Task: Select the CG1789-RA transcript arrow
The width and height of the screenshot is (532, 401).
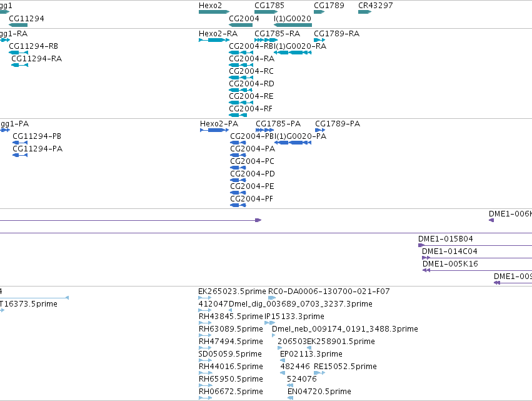Action: pyautogui.click(x=319, y=40)
